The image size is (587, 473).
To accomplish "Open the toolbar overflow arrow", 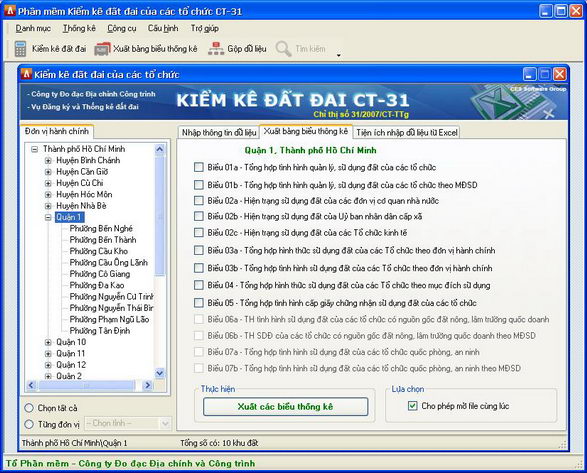I will coord(338,55).
